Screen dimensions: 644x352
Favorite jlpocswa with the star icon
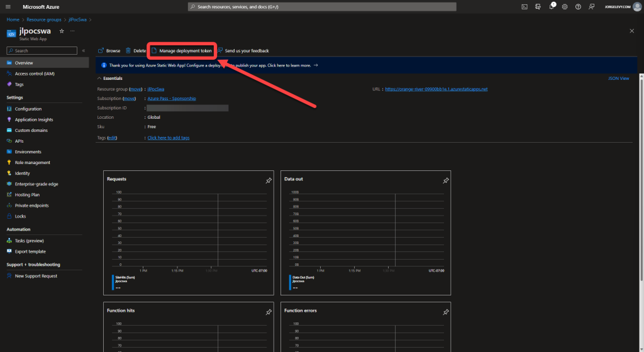click(62, 31)
